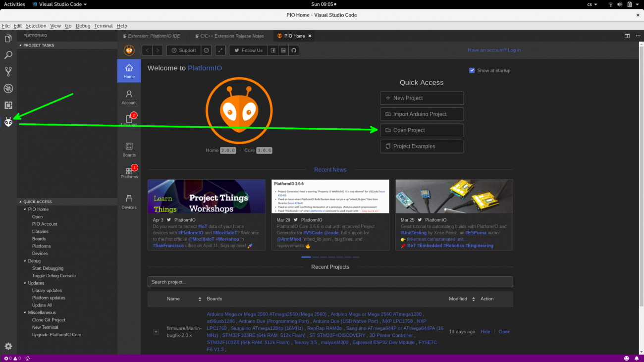Open the Libraries section in PIO sidebar

click(x=129, y=120)
